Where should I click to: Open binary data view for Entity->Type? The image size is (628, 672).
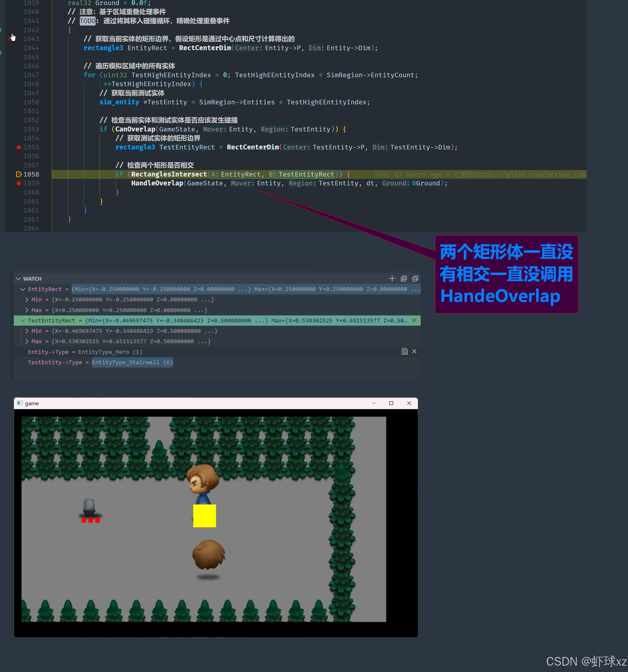(x=405, y=351)
